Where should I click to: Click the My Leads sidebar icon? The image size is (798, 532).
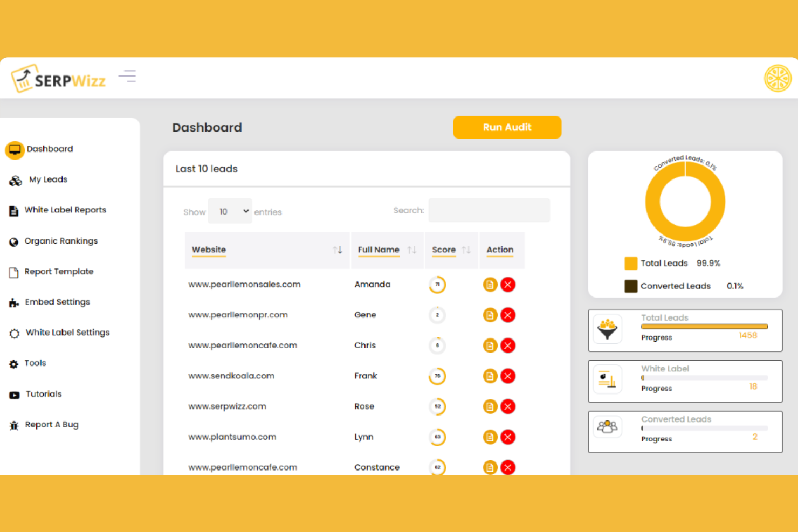click(x=16, y=180)
